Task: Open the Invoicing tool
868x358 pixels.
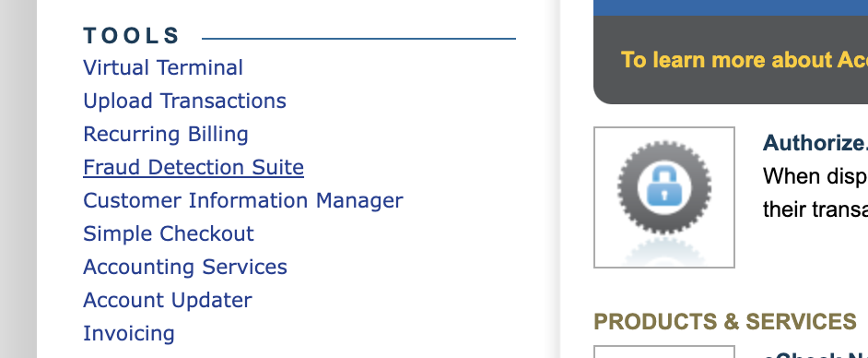Action: pos(128,333)
